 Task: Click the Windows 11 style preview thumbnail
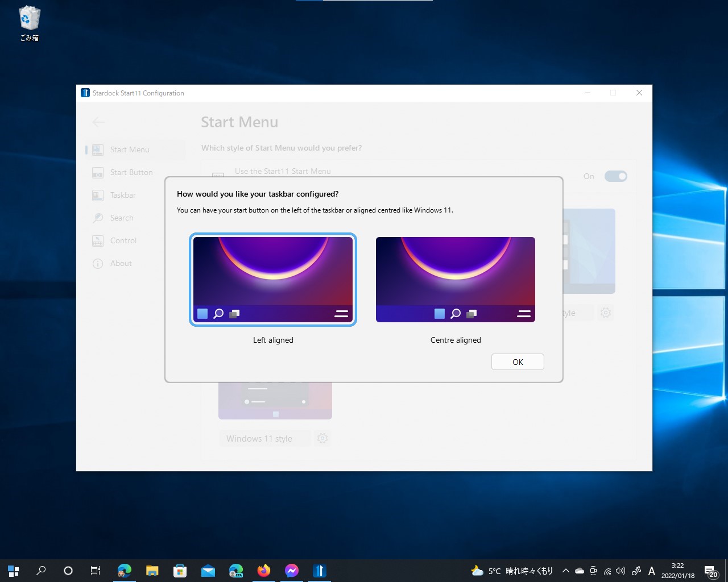[x=275, y=401]
